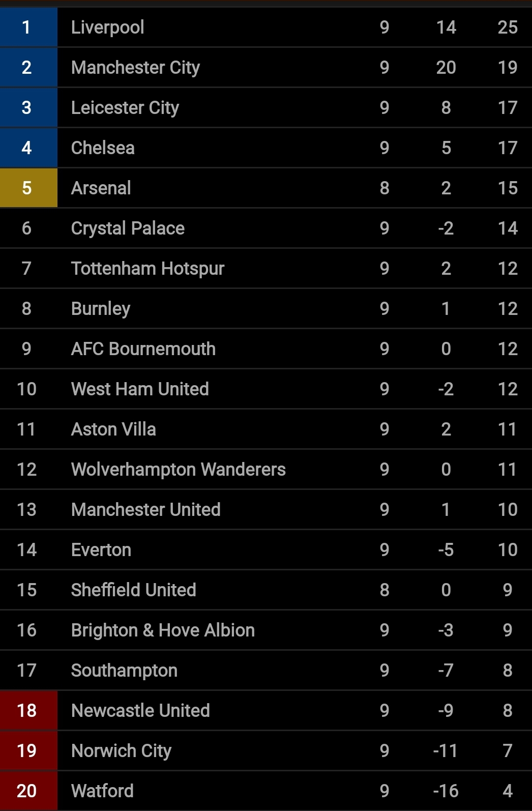Screen dimensions: 532x811
Task: Click the West Ham United team name
Action: click(140, 389)
